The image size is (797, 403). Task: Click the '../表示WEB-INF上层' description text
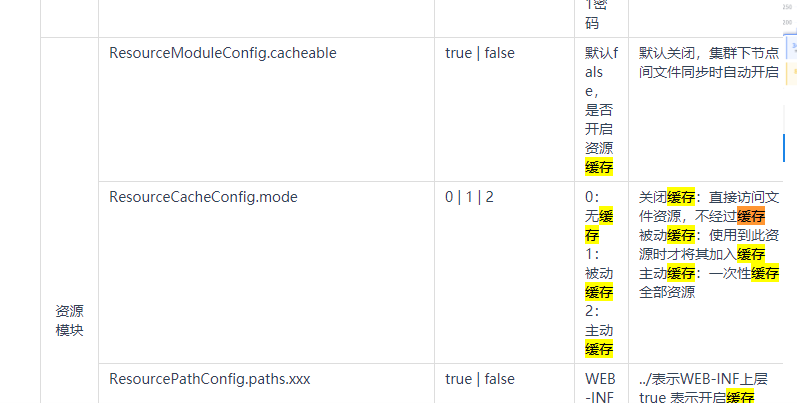pos(703,379)
